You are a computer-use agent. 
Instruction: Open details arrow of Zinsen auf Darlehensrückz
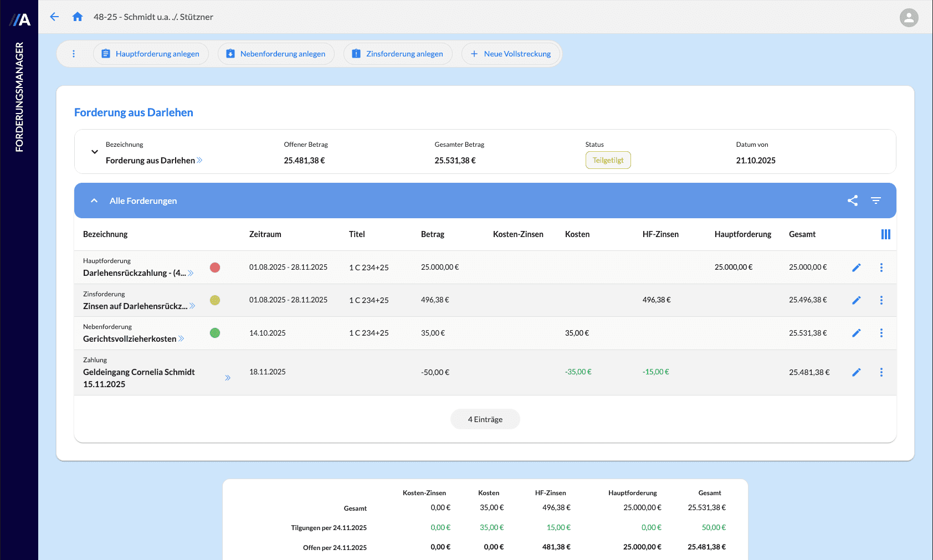[192, 306]
